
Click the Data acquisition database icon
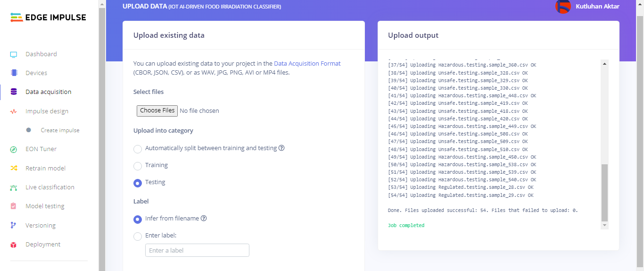coord(14,92)
